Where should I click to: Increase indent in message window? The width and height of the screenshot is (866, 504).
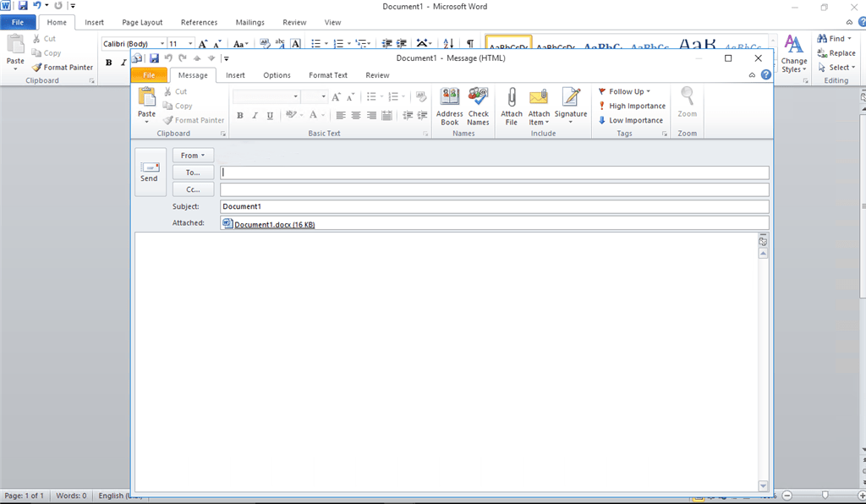pos(423,115)
